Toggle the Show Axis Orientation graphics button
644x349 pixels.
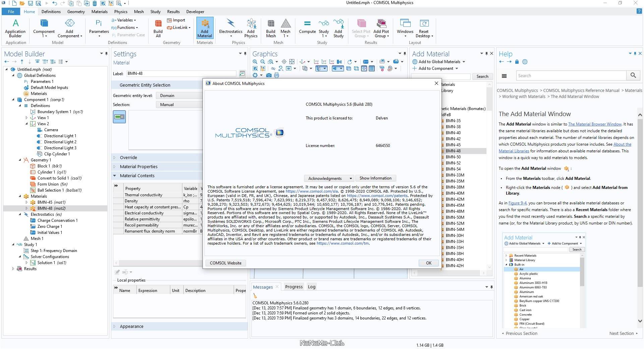click(x=364, y=68)
